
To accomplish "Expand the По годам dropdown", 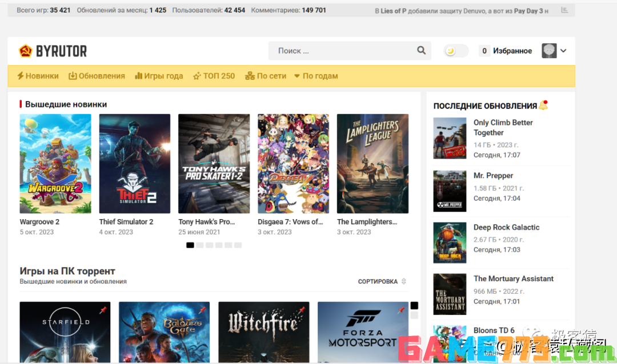I will pyautogui.click(x=316, y=76).
